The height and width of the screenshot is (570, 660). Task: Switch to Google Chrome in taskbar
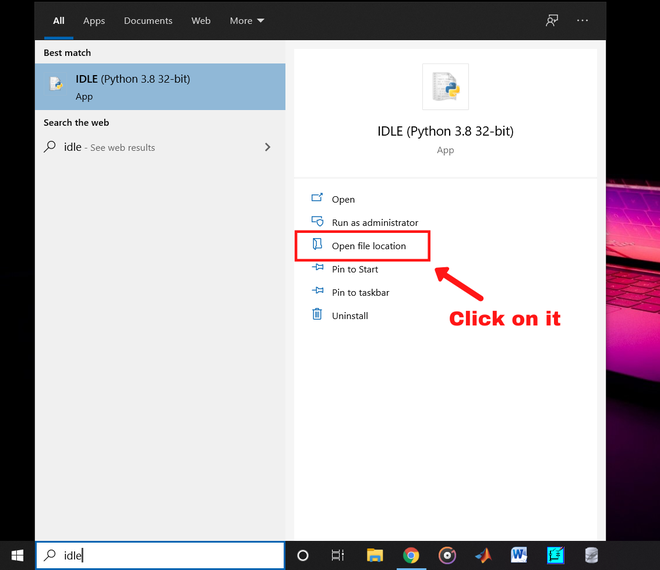tap(411, 556)
